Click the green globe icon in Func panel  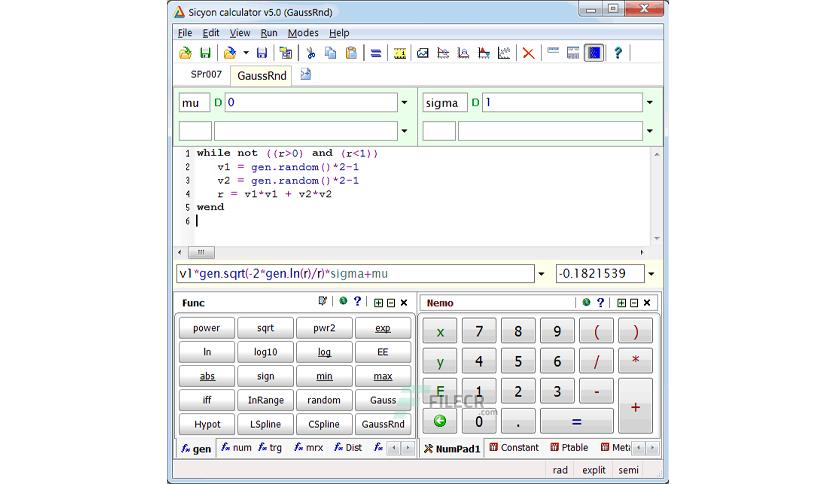343,301
